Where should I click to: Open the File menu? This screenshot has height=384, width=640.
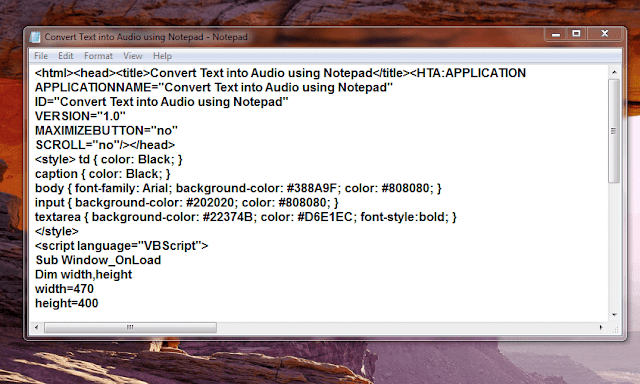point(41,56)
